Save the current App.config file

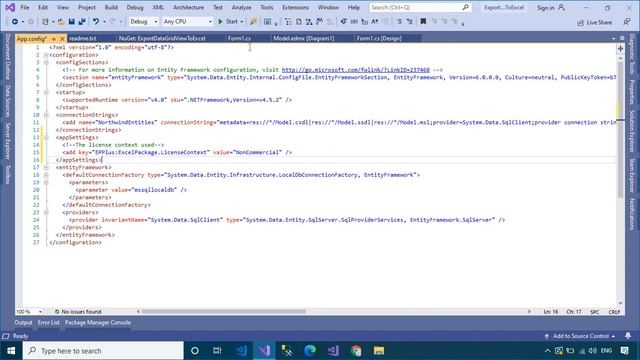[x=71, y=22]
